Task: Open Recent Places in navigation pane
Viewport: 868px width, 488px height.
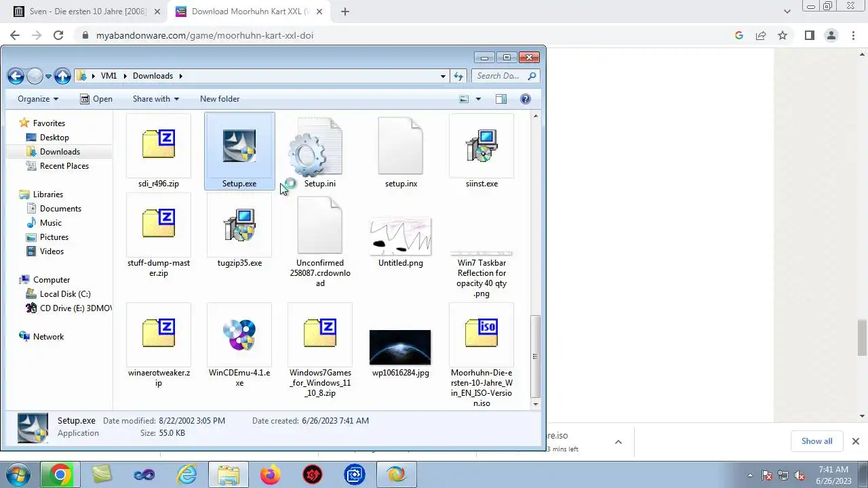Action: [64, 166]
